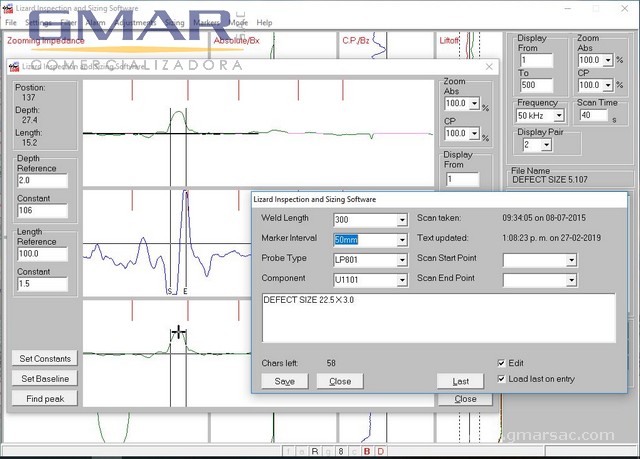Image resolution: width=640 pixels, height=459 pixels.
Task: Toggle Load last on entry checkbox
Action: 501,379
